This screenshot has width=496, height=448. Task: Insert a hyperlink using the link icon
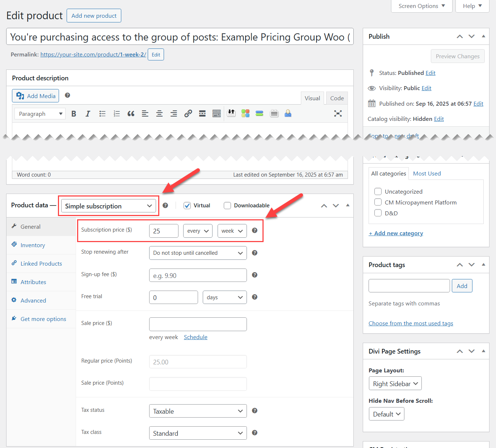(x=188, y=113)
